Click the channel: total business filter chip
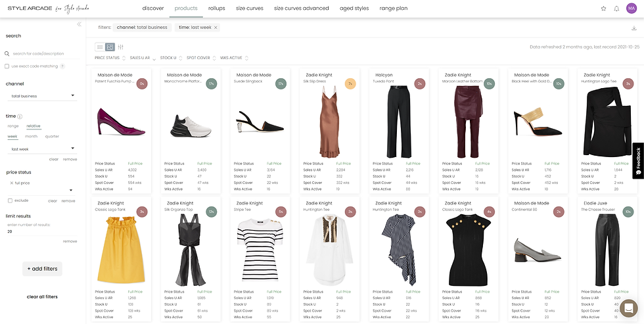Screen dimensions: 644x324 (142, 28)
